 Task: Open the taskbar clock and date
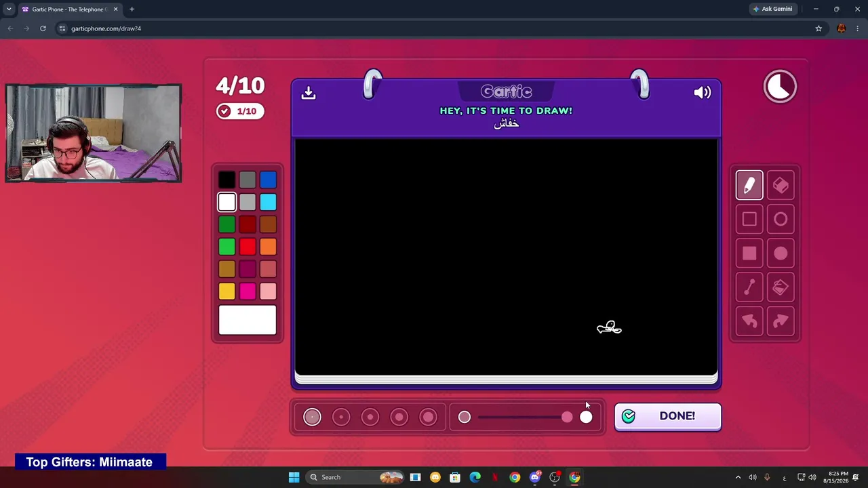click(837, 477)
